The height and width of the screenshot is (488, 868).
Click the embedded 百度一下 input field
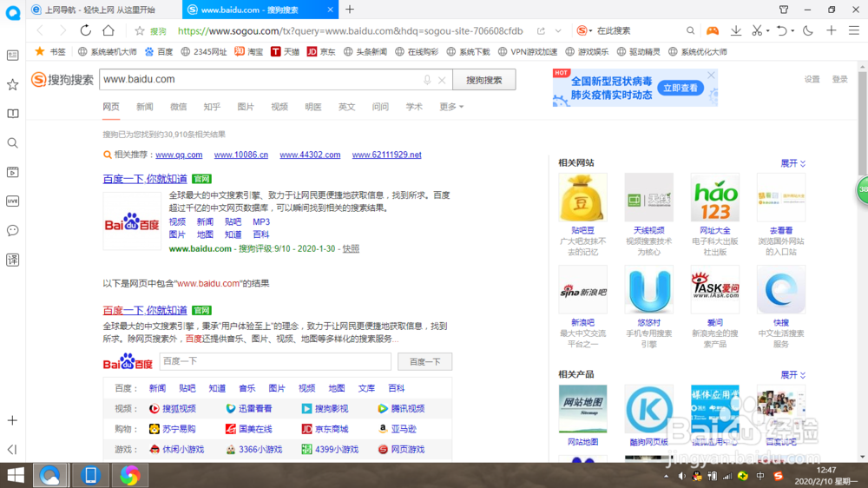[x=275, y=361]
